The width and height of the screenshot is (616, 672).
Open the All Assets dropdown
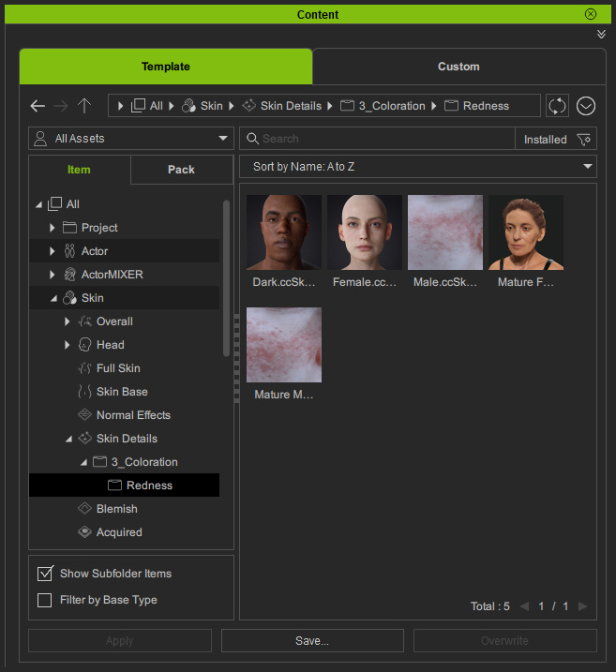pos(130,139)
